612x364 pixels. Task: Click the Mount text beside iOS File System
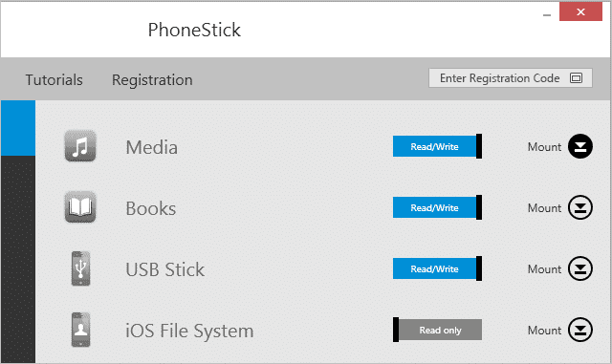click(544, 331)
